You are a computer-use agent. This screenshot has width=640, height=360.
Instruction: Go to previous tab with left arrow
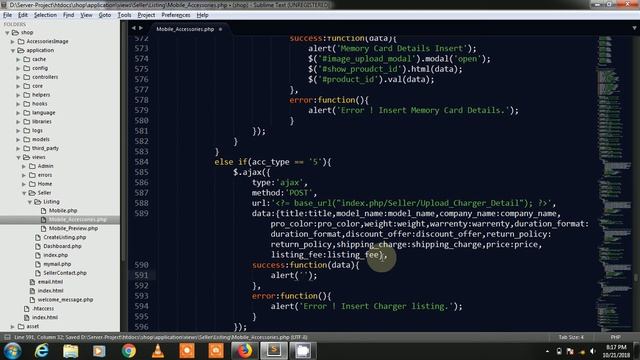click(133, 28)
